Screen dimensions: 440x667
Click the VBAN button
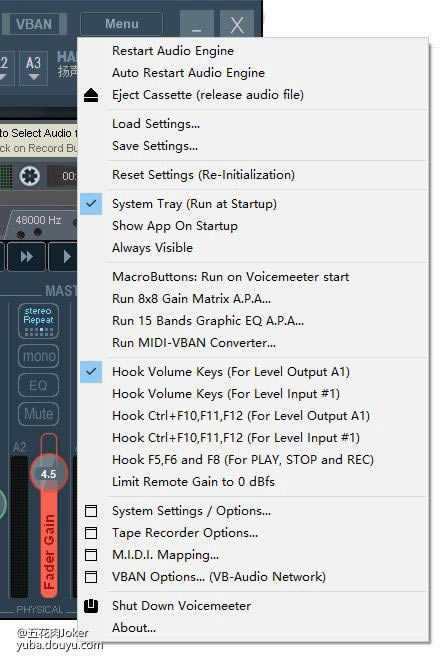pos(34,24)
